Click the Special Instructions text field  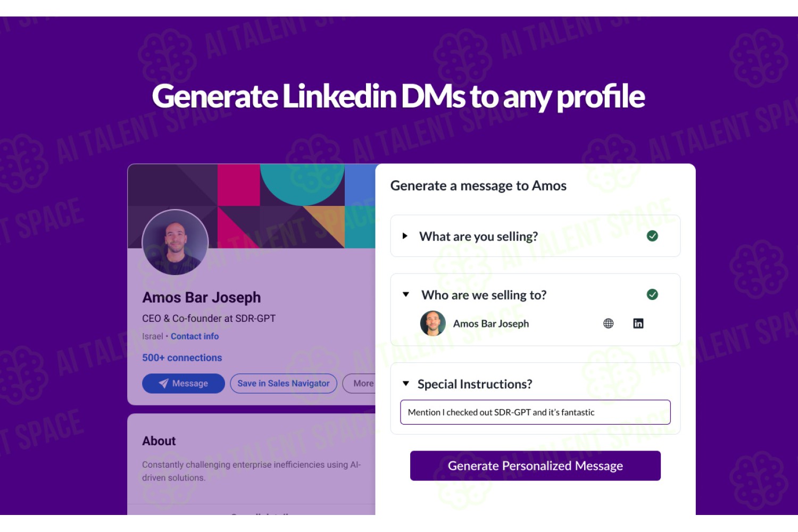click(535, 412)
